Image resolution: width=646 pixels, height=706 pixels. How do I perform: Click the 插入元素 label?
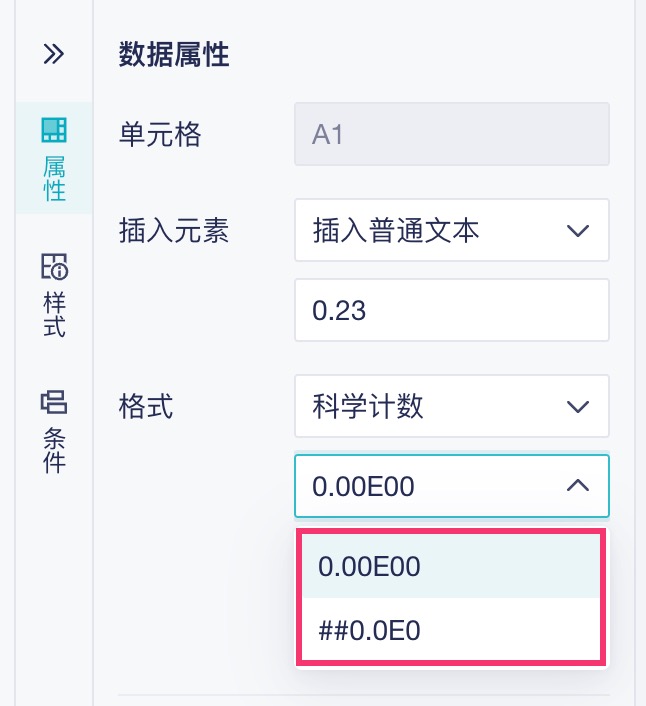[x=174, y=231]
